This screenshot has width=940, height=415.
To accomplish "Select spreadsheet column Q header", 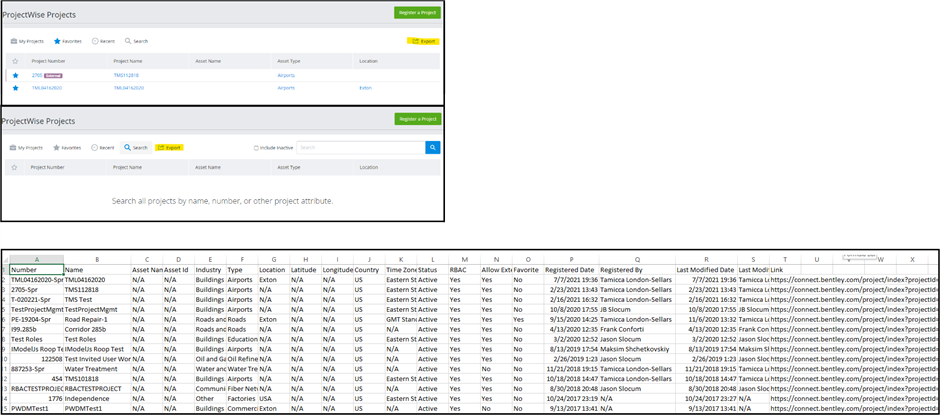I will (x=637, y=259).
